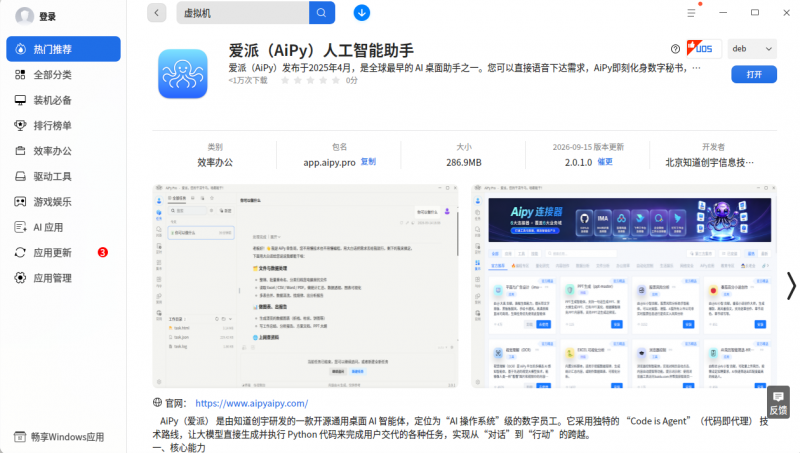Open the downloads manager arrow icon
The image size is (800, 453).
(362, 13)
